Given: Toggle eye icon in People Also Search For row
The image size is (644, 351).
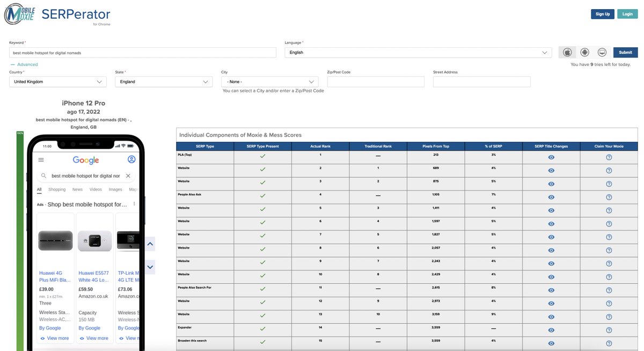Looking at the screenshot, I should pos(551,290).
